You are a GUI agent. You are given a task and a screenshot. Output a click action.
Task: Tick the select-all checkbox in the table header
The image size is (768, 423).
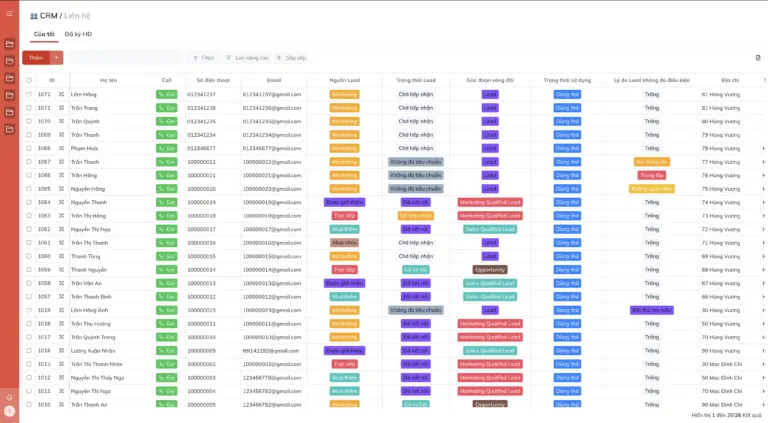pyautogui.click(x=29, y=80)
